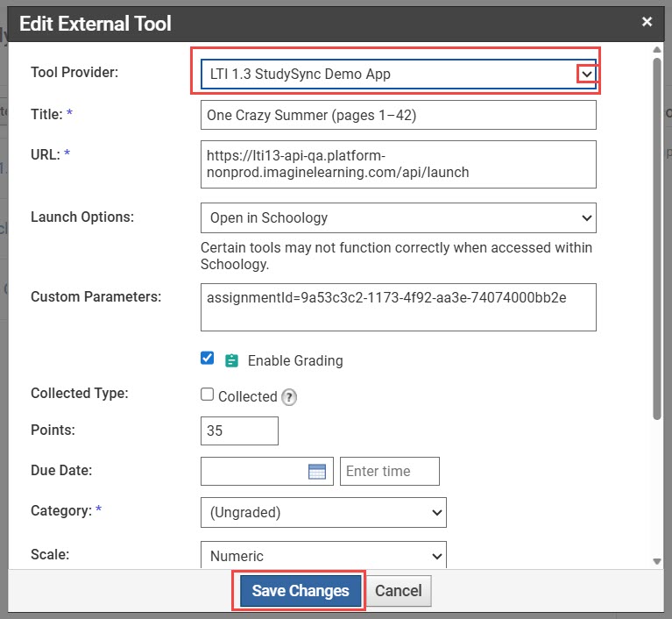The width and height of the screenshot is (672, 619).
Task: Click the URL text field
Action: tap(398, 164)
